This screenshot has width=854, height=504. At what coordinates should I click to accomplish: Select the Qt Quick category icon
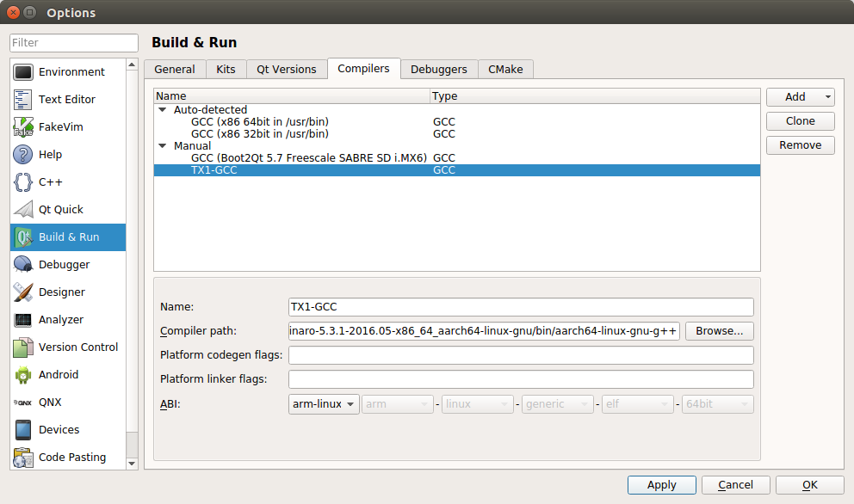(23, 210)
